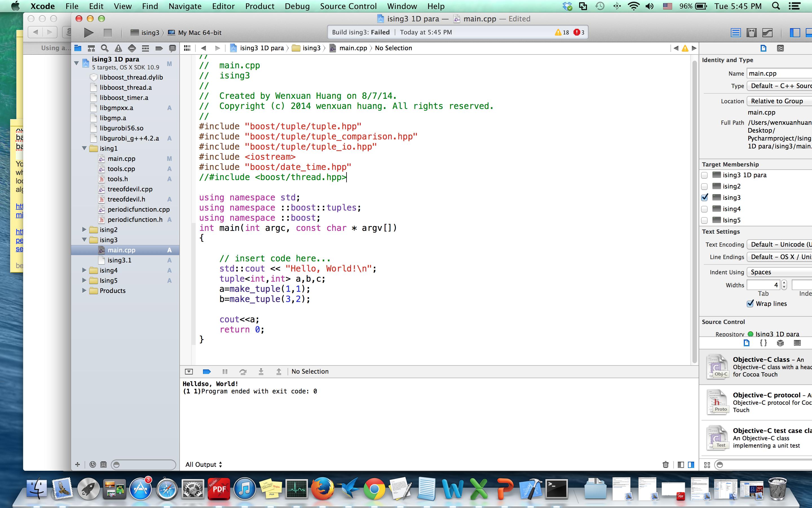This screenshot has height=508, width=812.
Task: Open the Product menu
Action: coord(260,6)
